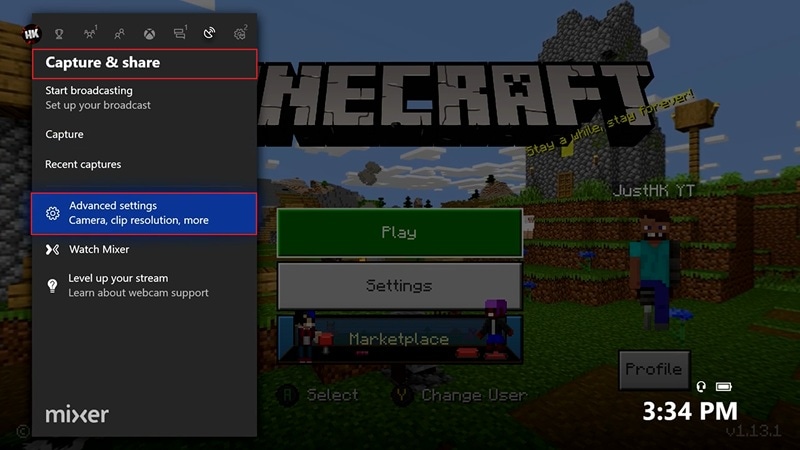This screenshot has width=800, height=450.
Task: Click the 3:34 PM clock
Action: pos(690,411)
